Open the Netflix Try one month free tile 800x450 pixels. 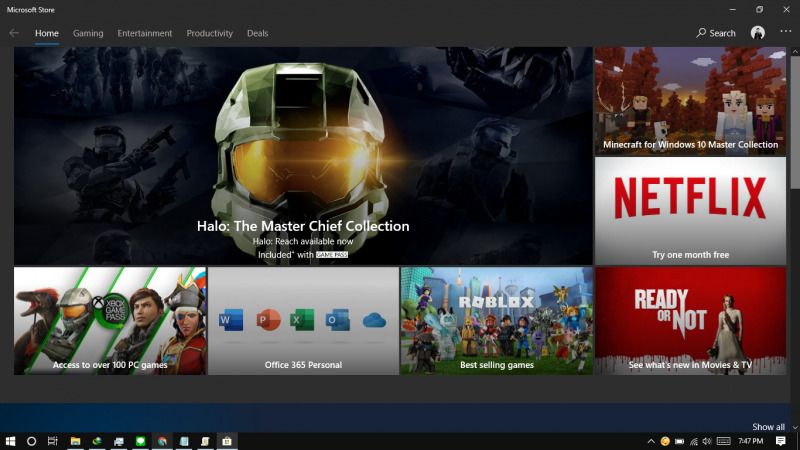pyautogui.click(x=690, y=211)
